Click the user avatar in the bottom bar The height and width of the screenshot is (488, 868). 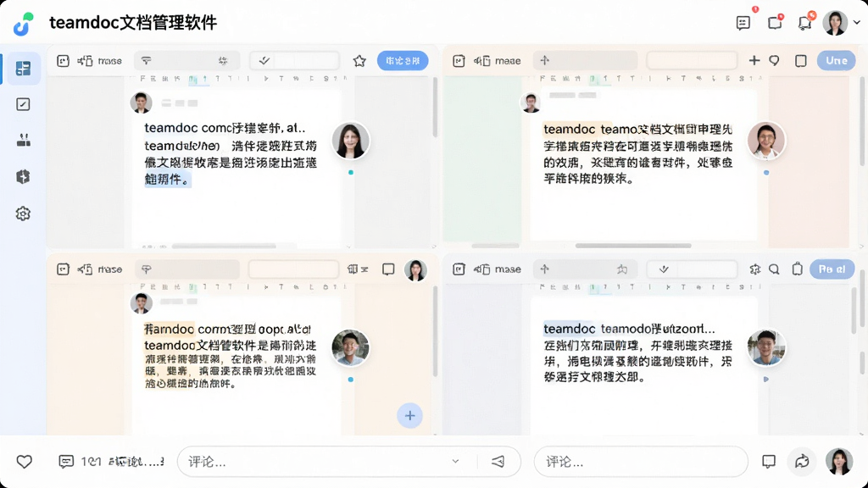pyautogui.click(x=839, y=462)
